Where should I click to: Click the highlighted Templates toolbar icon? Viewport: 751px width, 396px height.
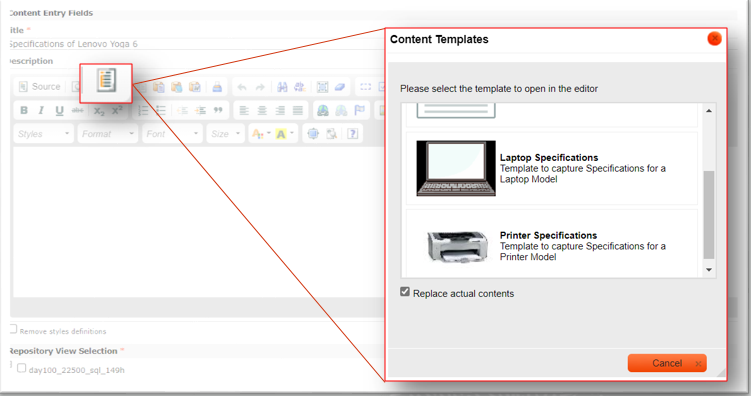click(x=106, y=80)
